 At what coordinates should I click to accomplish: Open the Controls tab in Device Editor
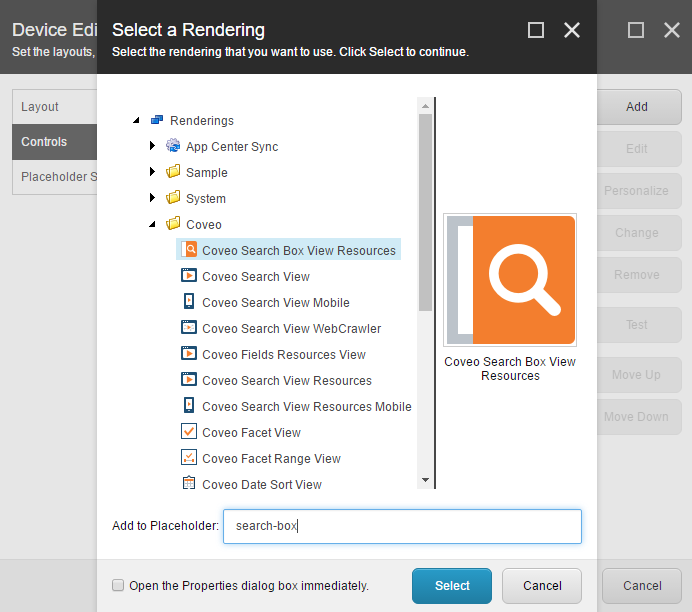click(55, 142)
